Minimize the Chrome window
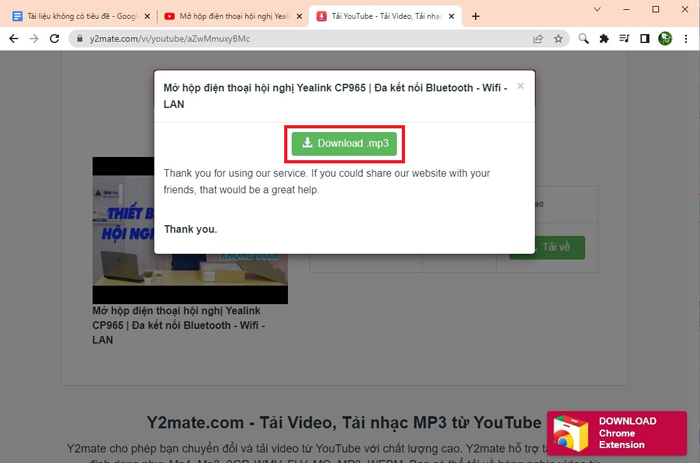This screenshot has width=700, height=463. tap(626, 9)
